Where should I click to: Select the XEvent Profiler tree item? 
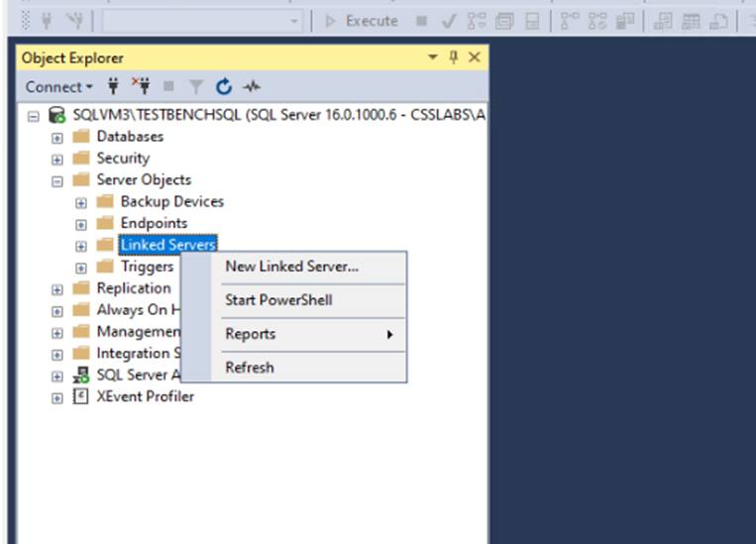click(145, 396)
